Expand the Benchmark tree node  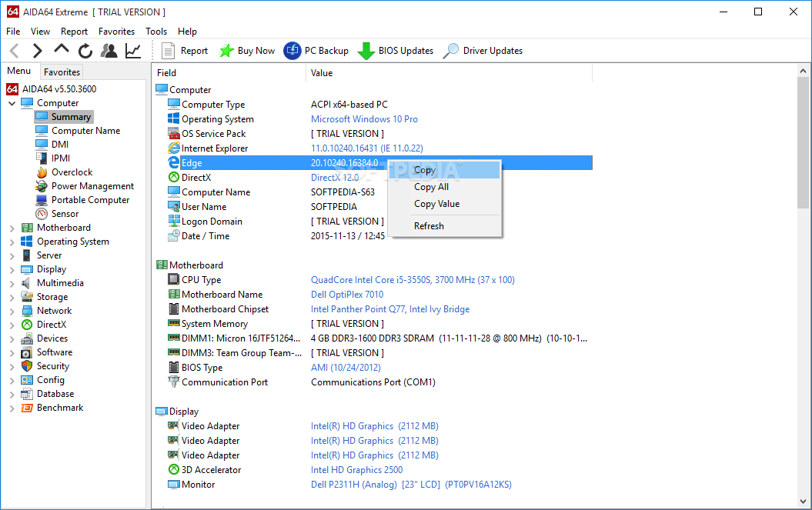pyautogui.click(x=12, y=408)
